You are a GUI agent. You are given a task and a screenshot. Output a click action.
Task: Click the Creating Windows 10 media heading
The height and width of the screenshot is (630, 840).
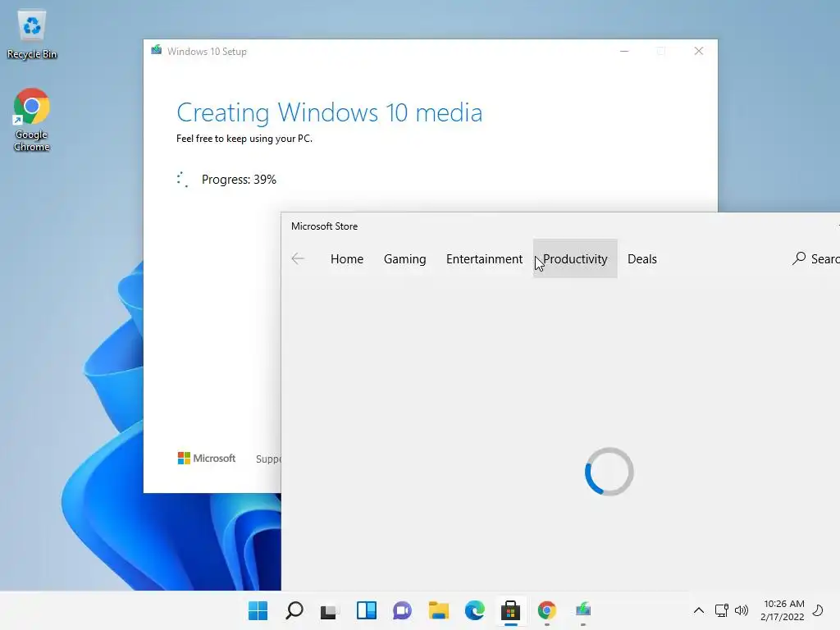point(329,112)
